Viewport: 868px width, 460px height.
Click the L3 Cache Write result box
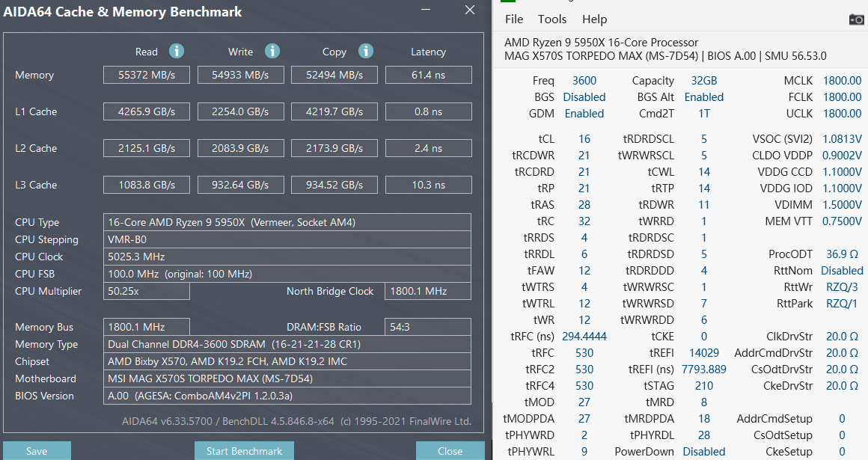[x=240, y=185]
